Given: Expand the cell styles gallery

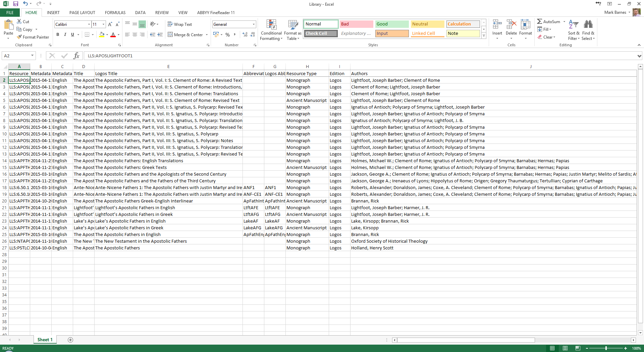Looking at the screenshot, I should tap(484, 36).
